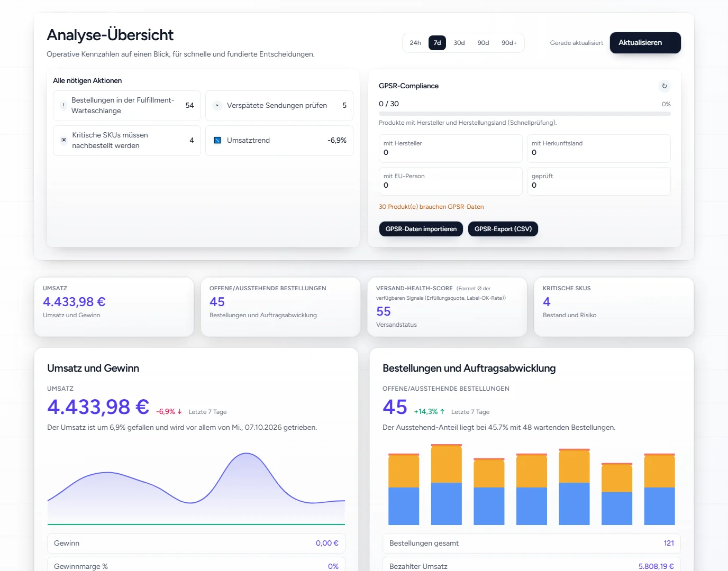Switch to the 30d time range
The width and height of the screenshot is (728, 571).
point(459,43)
